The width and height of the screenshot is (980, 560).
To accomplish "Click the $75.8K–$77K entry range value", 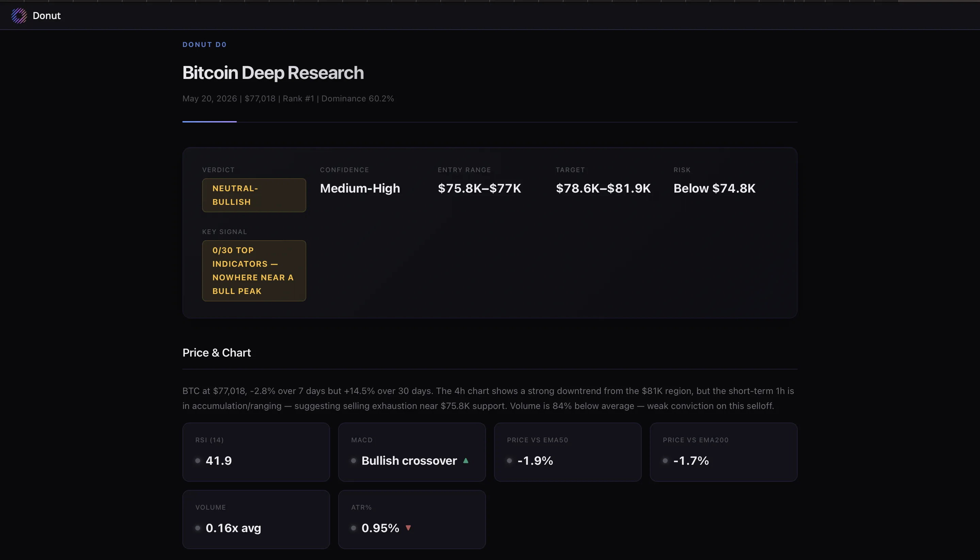I will (x=479, y=188).
